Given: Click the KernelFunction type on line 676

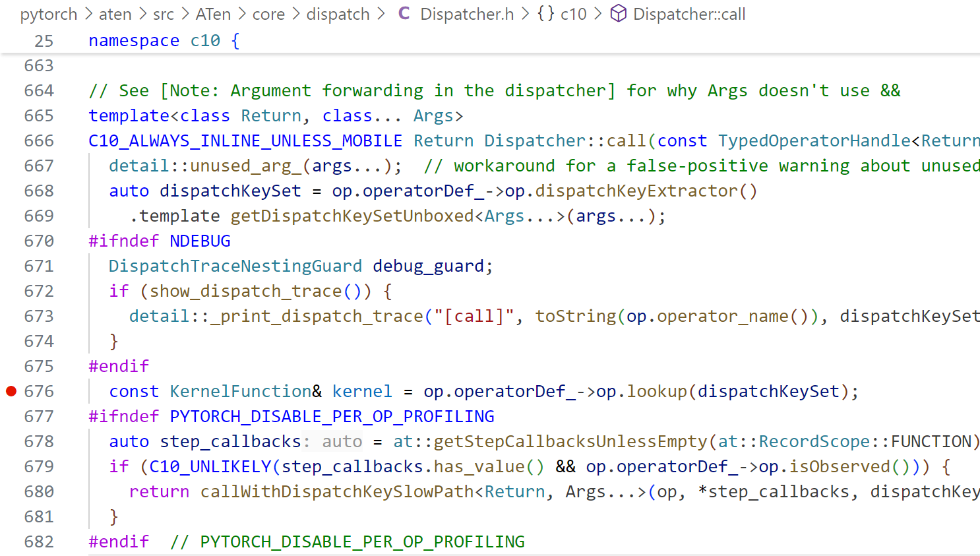Looking at the screenshot, I should tap(240, 392).
